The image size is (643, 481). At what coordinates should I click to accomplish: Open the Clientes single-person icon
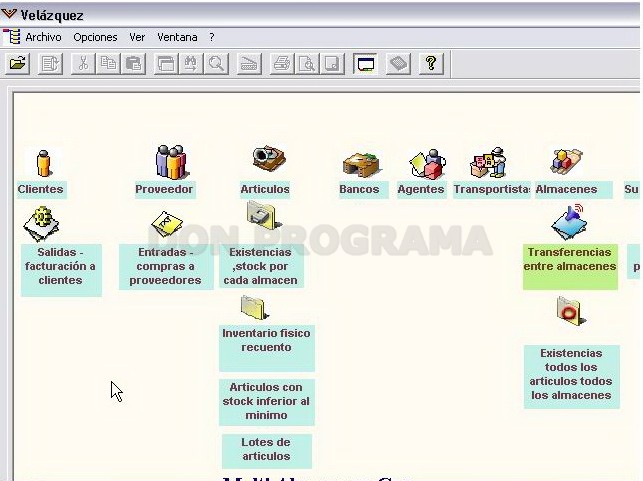coord(43,163)
